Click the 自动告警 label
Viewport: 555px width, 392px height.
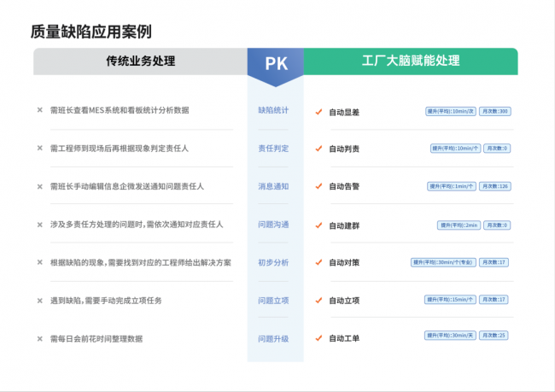click(x=344, y=186)
